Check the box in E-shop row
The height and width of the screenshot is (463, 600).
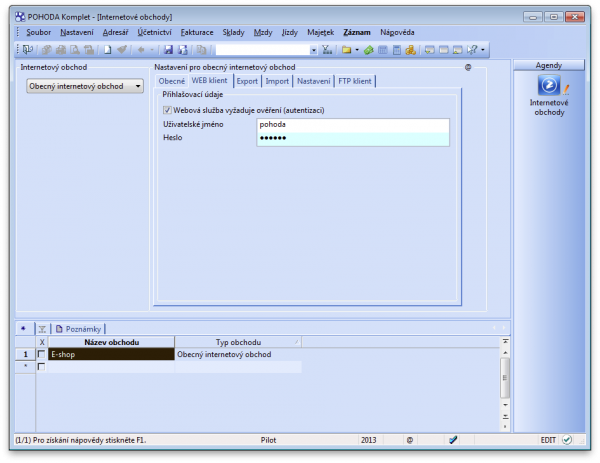click(41, 354)
